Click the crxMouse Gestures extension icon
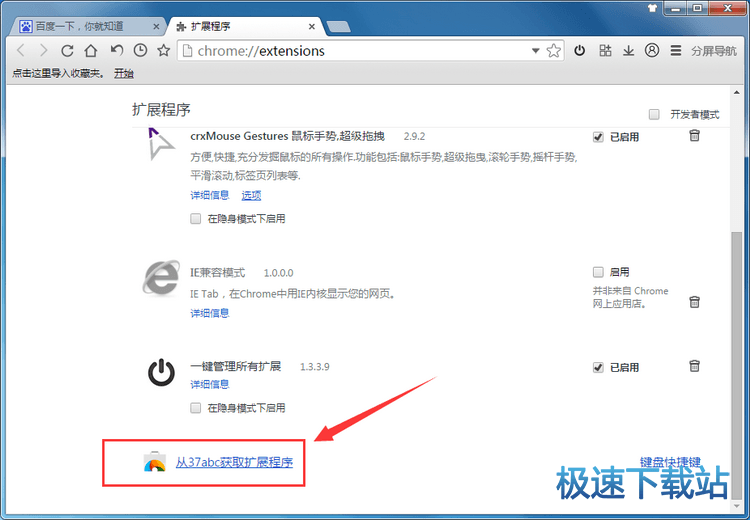The height and width of the screenshot is (520, 750). point(161,144)
